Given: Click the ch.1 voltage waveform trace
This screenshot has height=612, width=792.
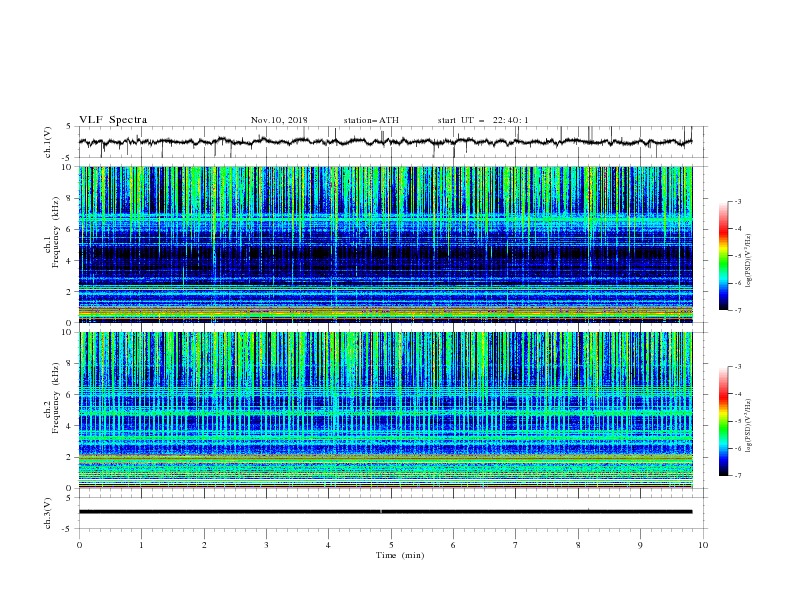Looking at the screenshot, I should tap(385, 142).
